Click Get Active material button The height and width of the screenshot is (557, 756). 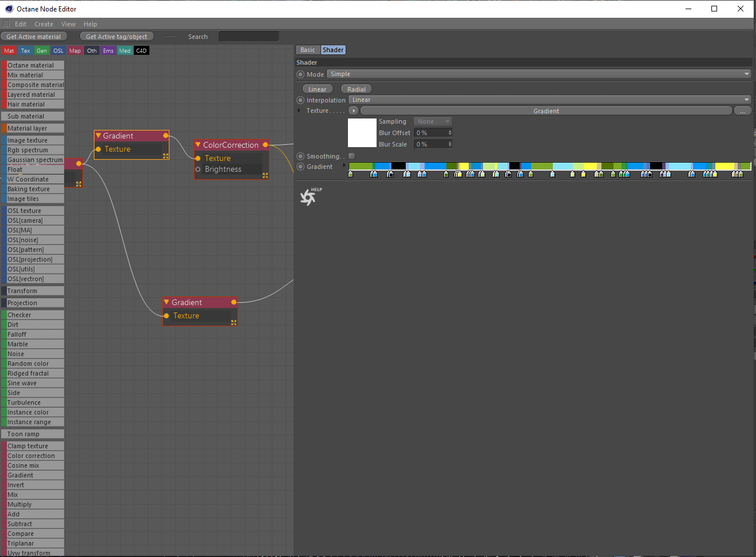pos(34,37)
